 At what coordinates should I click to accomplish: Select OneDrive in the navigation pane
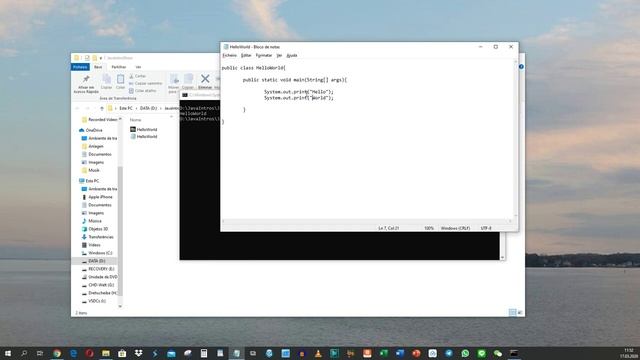[91, 130]
